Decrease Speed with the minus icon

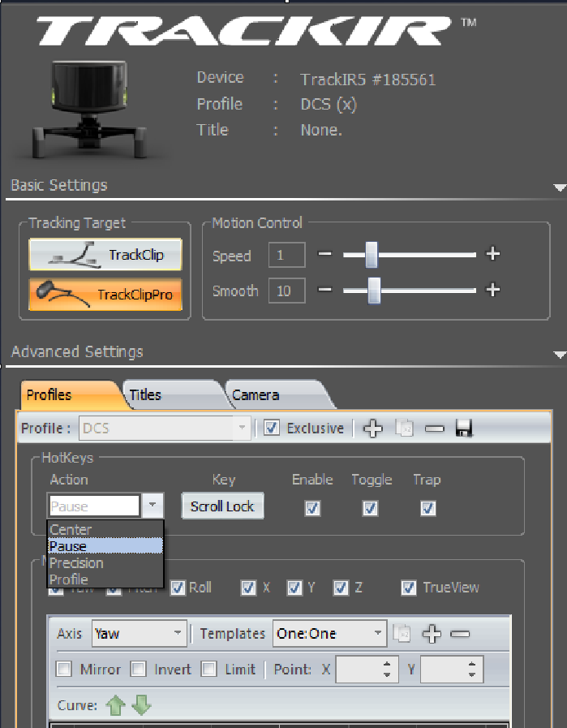click(x=324, y=253)
